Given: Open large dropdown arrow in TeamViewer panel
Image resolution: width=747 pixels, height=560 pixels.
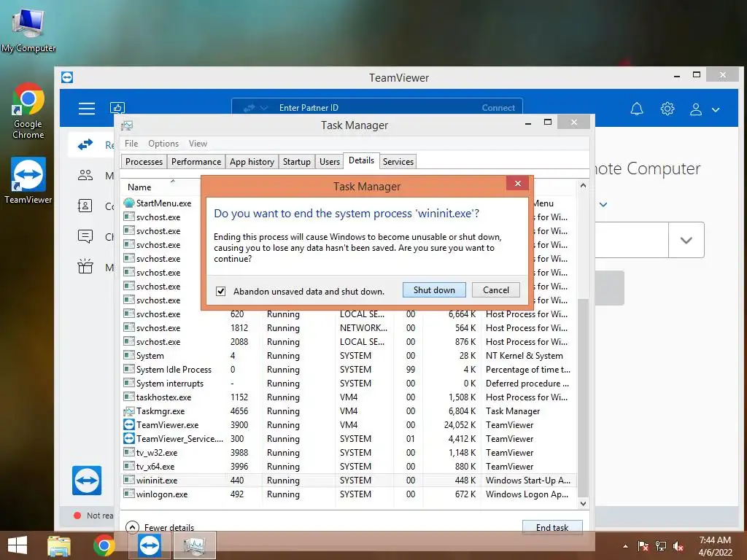Looking at the screenshot, I should click(x=686, y=240).
